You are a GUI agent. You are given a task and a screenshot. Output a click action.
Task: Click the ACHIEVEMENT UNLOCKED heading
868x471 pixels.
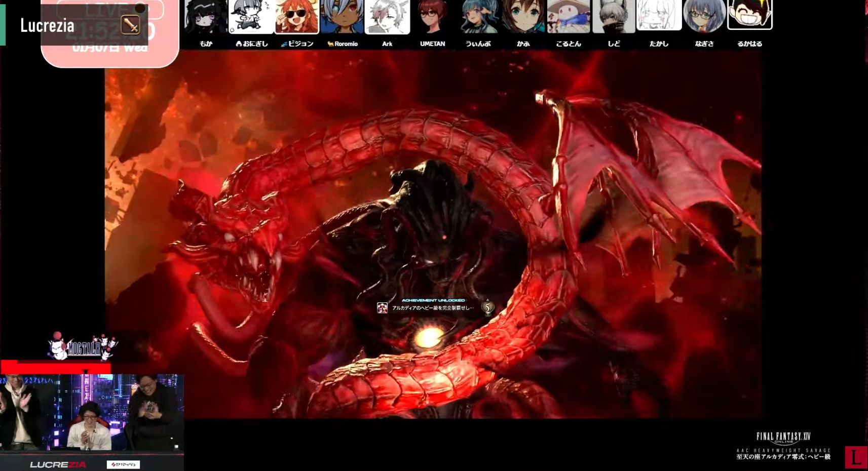click(x=433, y=300)
